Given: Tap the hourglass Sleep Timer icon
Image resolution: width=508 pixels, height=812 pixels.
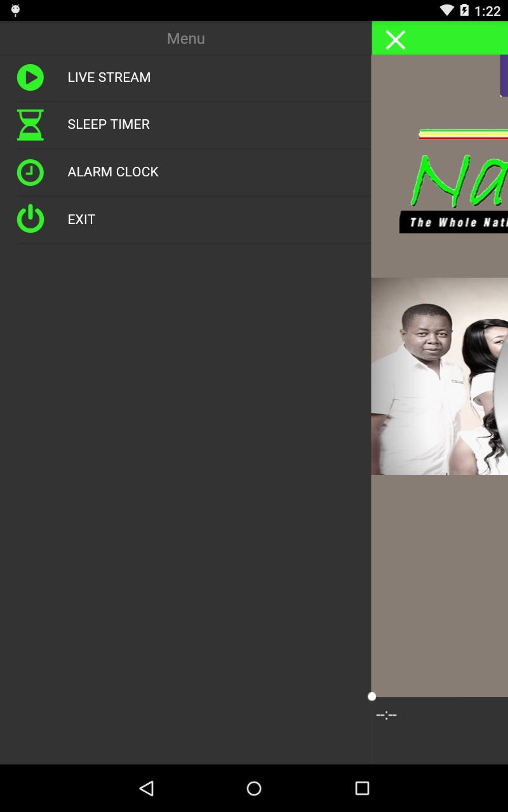Looking at the screenshot, I should pos(30,124).
